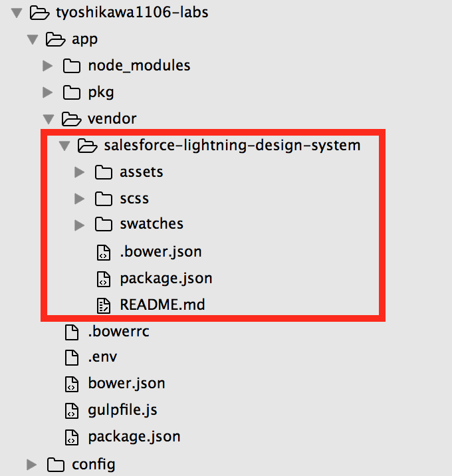Select the salesforce-lightning-design-system folder label
452x476 pixels.
coord(232,146)
